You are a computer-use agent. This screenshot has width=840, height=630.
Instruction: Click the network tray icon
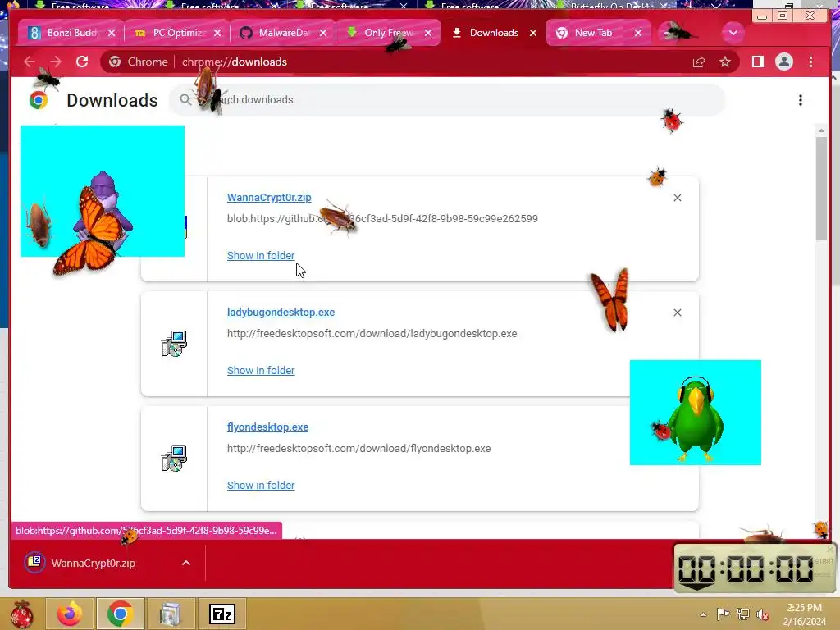743,614
